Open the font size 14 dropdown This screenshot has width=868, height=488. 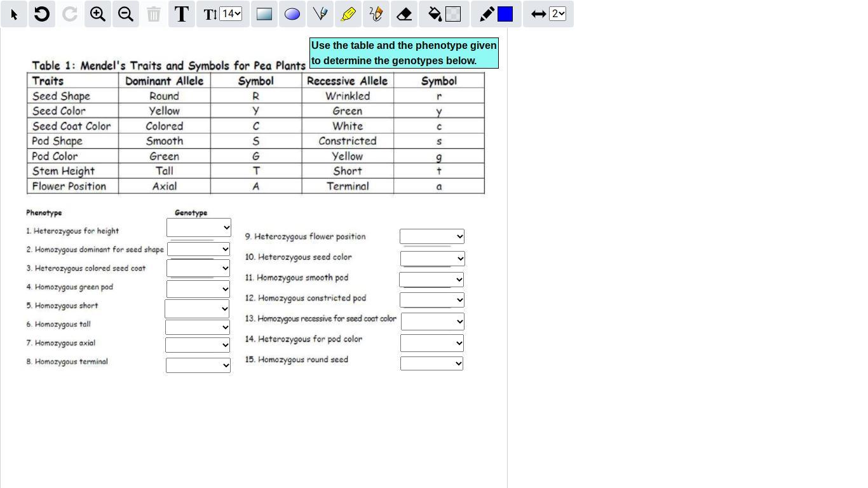pyautogui.click(x=231, y=13)
